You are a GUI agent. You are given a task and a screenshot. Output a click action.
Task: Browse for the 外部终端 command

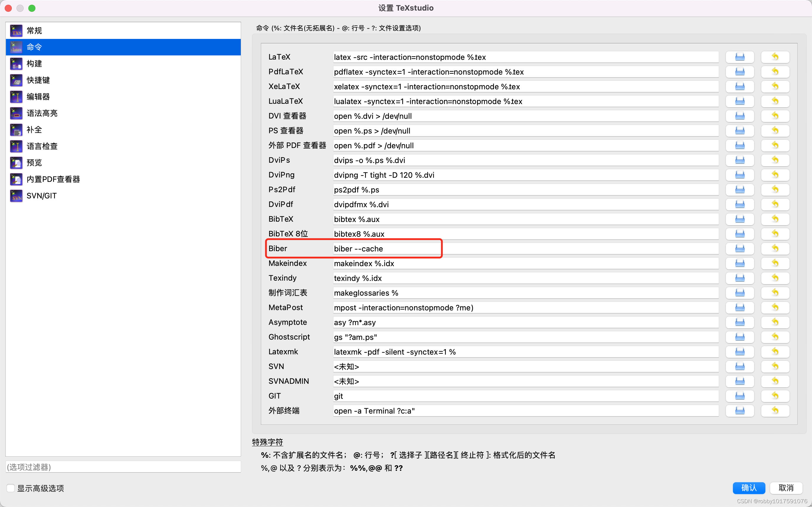click(x=740, y=410)
